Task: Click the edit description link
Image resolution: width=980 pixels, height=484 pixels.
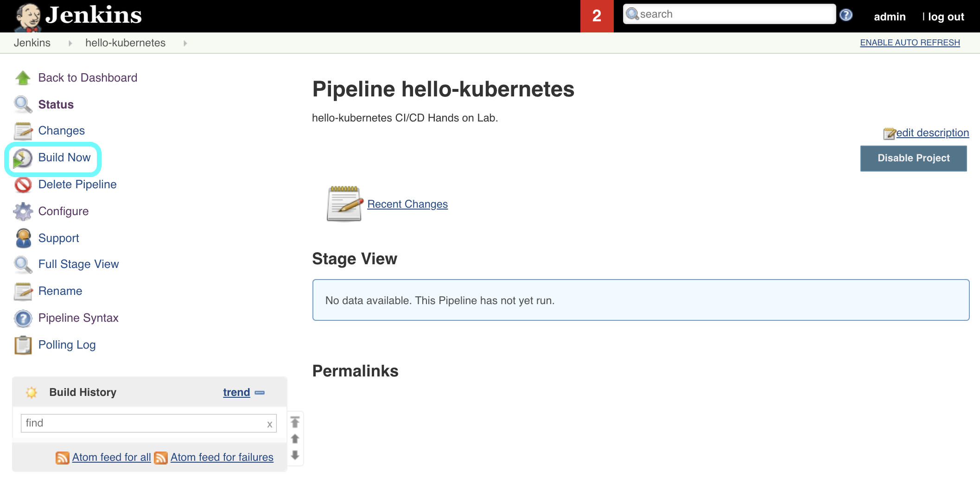Action: point(933,133)
